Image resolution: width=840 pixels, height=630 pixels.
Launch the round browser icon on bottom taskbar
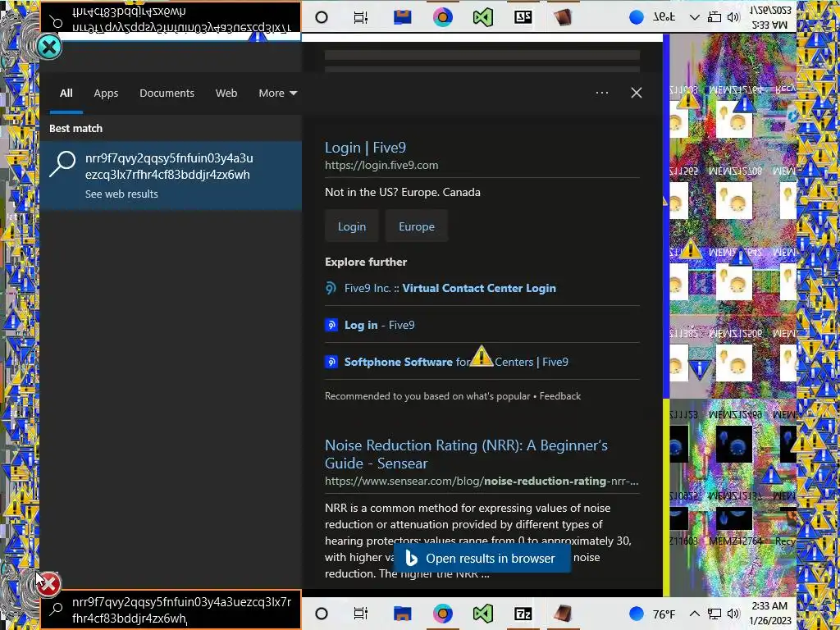(x=442, y=614)
